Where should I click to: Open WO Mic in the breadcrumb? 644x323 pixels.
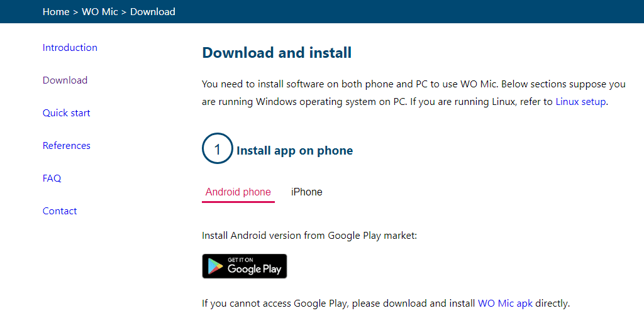(99, 12)
